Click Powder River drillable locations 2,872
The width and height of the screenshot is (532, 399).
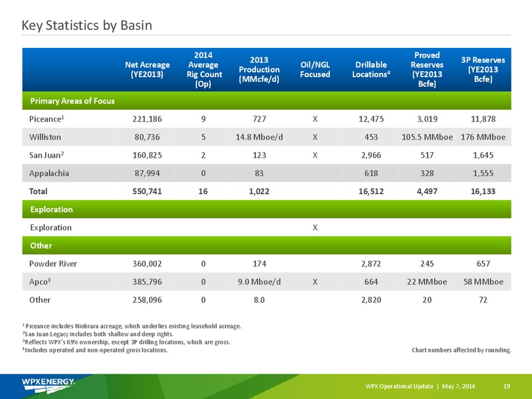point(371,263)
